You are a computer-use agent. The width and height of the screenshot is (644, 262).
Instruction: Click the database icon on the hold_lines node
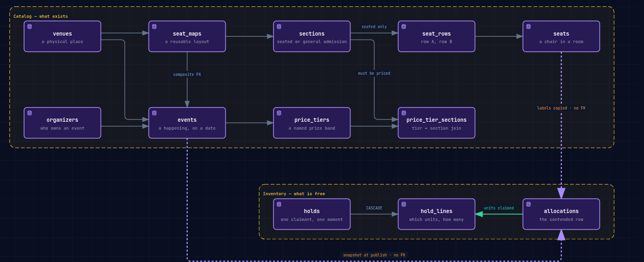pos(404,204)
